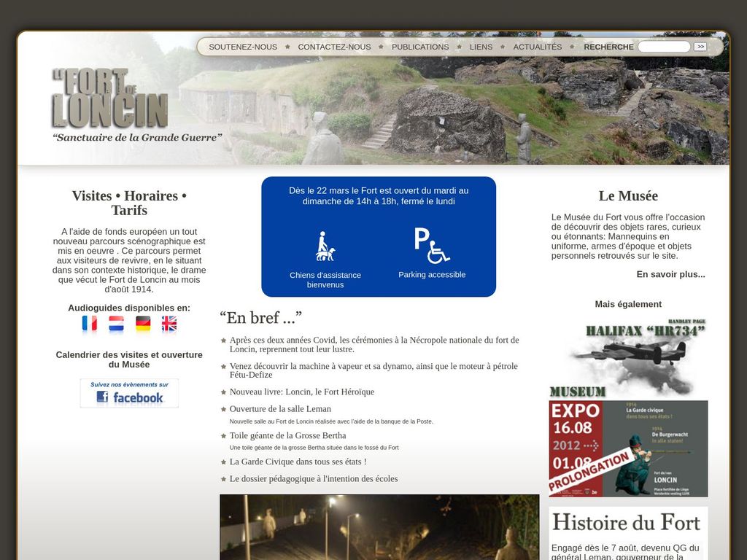The image size is (747, 560).
Task: Focus the search input field
Action: (x=664, y=47)
